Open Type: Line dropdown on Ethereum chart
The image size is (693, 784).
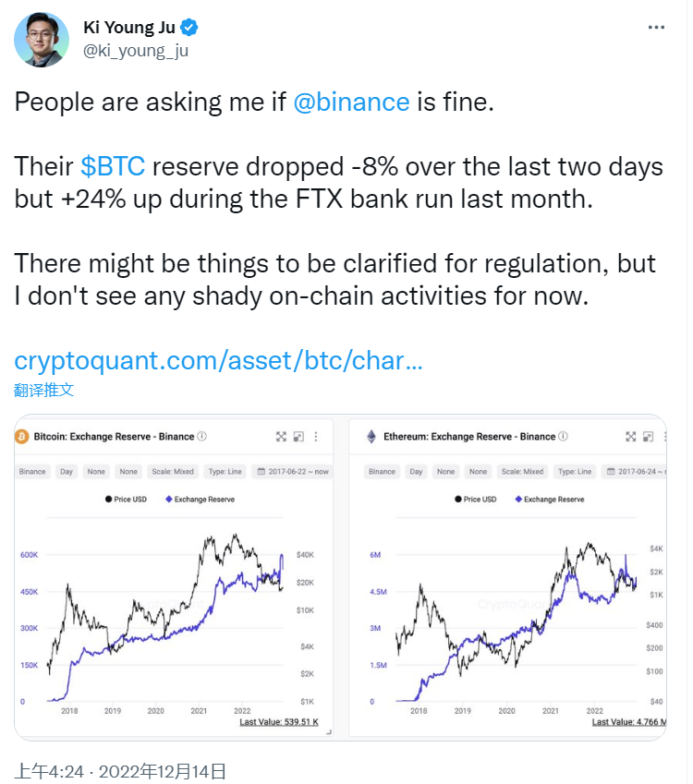point(575,472)
